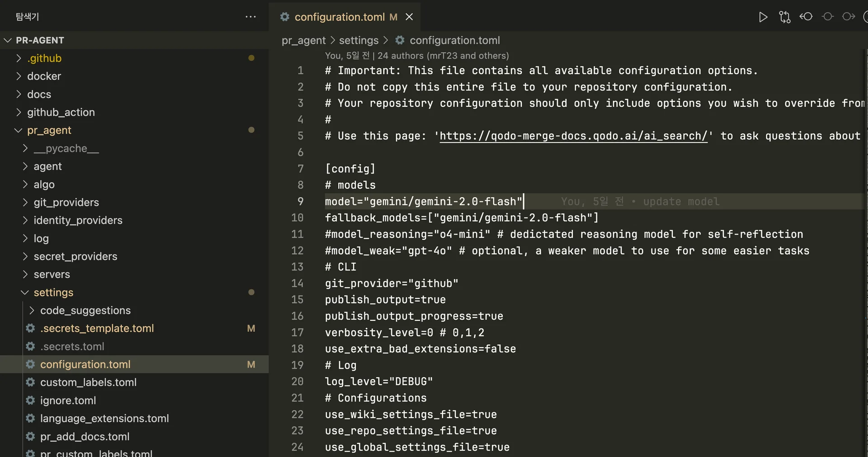Click pr_agent in the breadcrumb bar
The width and height of the screenshot is (868, 457).
[303, 40]
